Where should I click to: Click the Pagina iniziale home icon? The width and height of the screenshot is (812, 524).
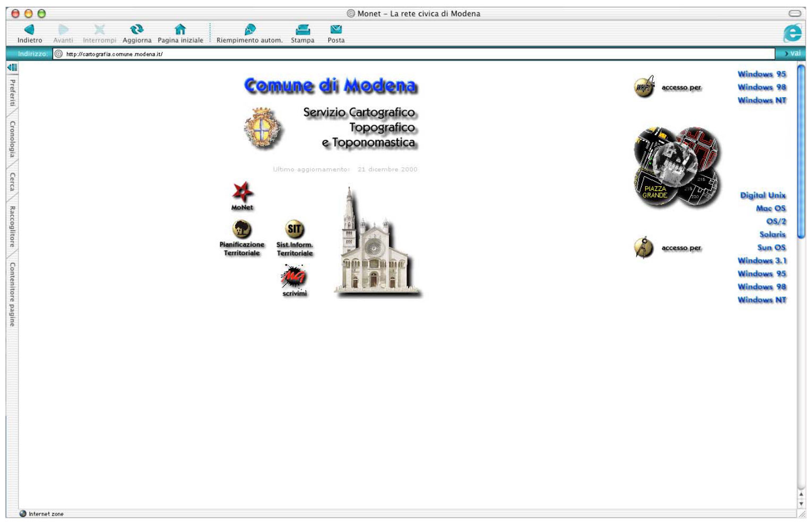(179, 31)
